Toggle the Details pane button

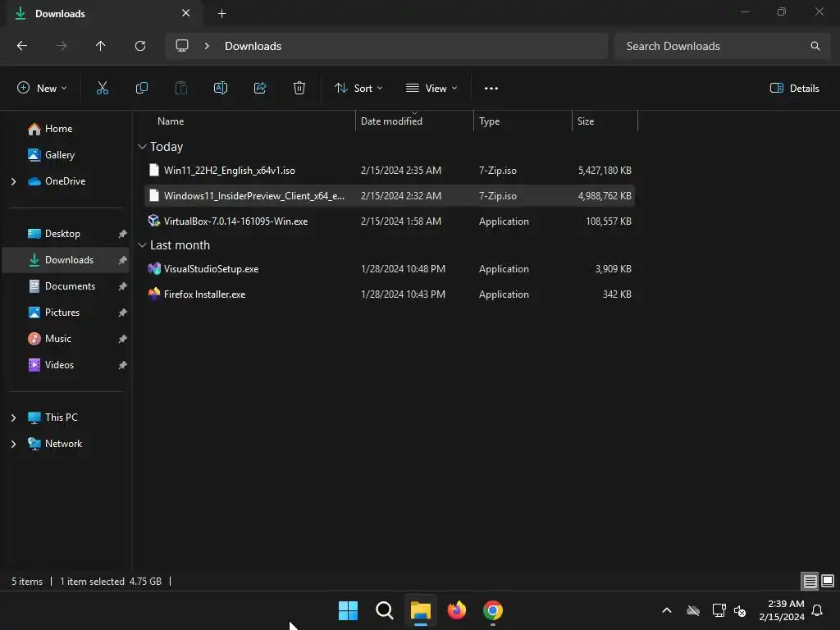(x=794, y=89)
